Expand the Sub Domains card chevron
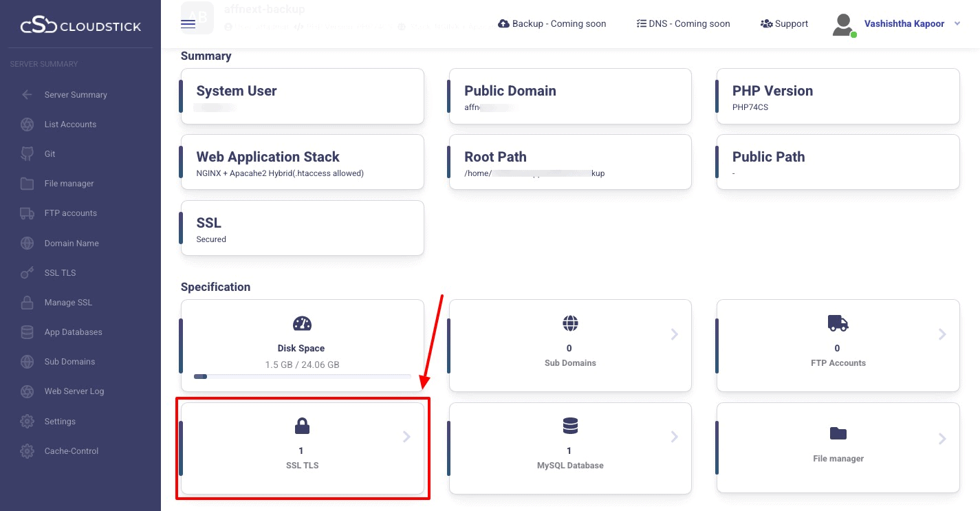Screen dimensions: 980x511 click(x=674, y=334)
